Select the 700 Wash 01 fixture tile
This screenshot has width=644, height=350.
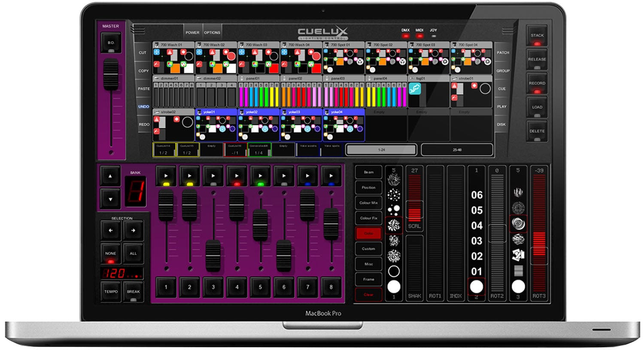click(173, 58)
